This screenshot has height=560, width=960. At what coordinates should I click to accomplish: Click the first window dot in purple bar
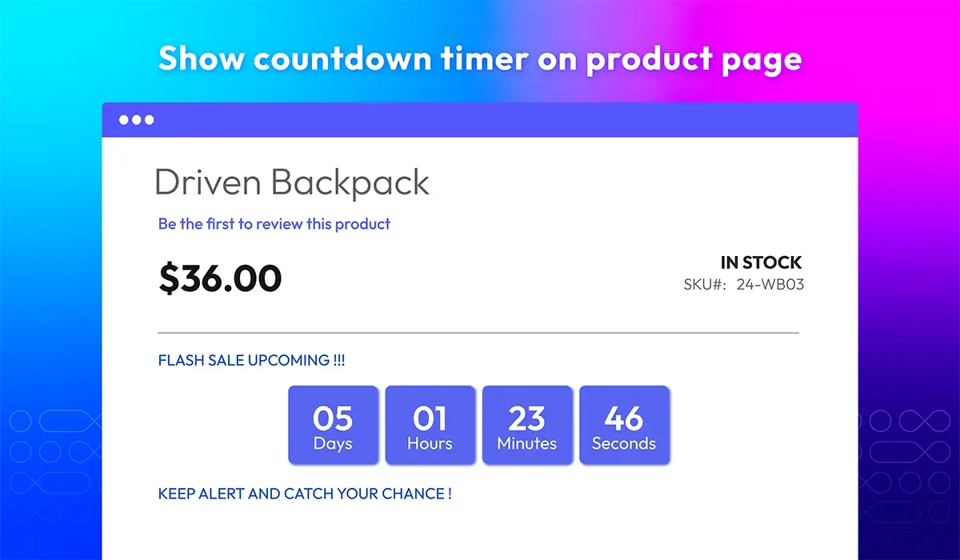pos(124,120)
